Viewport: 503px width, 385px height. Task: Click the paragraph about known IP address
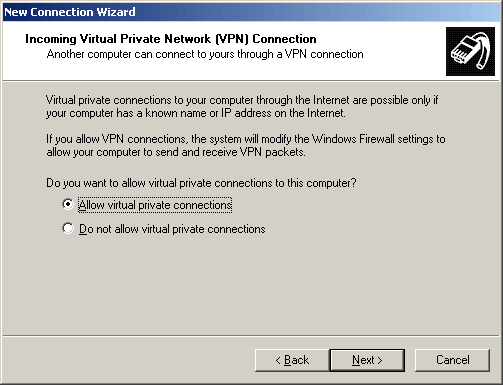point(242,106)
